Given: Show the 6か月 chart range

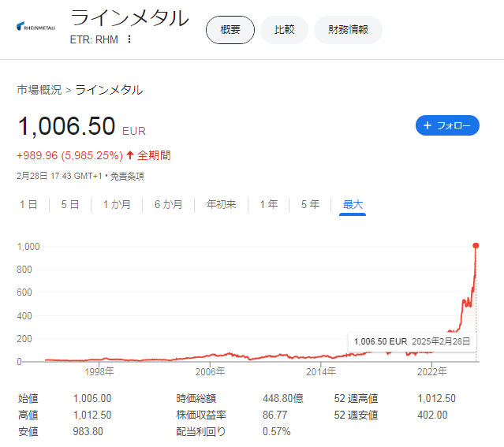Looking at the screenshot, I should point(169,204).
